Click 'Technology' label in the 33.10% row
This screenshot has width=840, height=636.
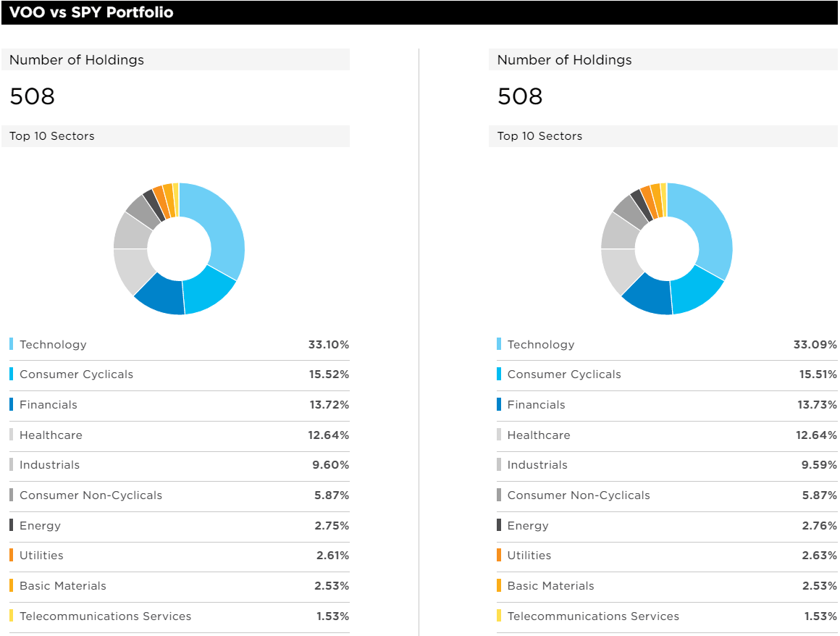(53, 345)
